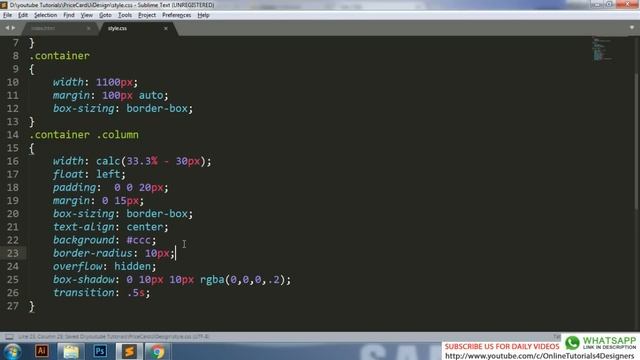The image size is (640, 360).
Task: Click the 'float: left' declaration
Action: (89, 174)
